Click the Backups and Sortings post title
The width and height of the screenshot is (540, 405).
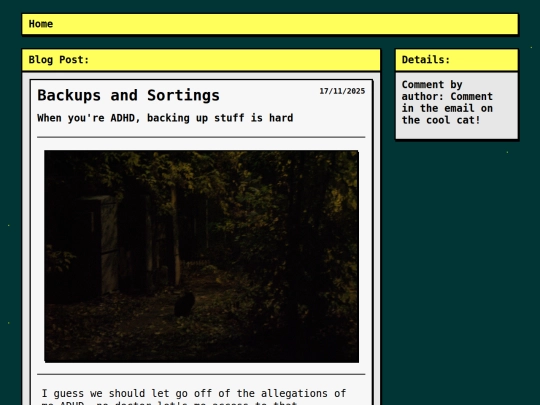click(128, 95)
